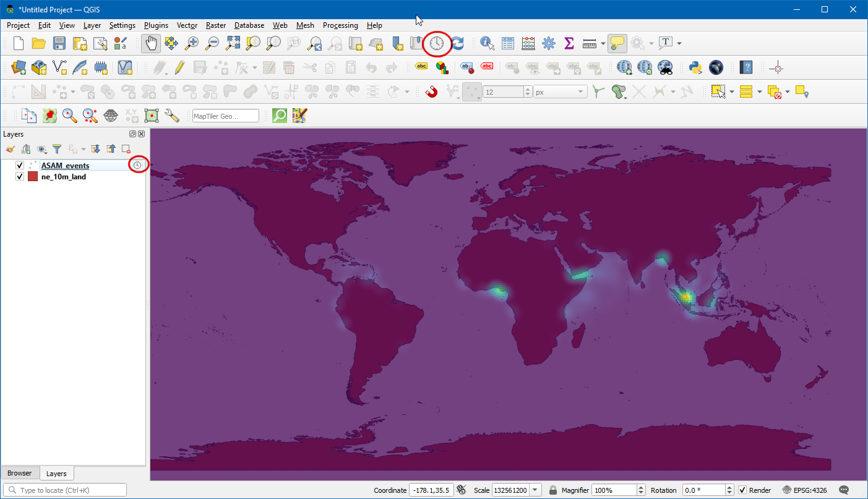The width and height of the screenshot is (868, 499).
Task: Open the Temporal Controller panel clock icon
Action: tap(437, 43)
